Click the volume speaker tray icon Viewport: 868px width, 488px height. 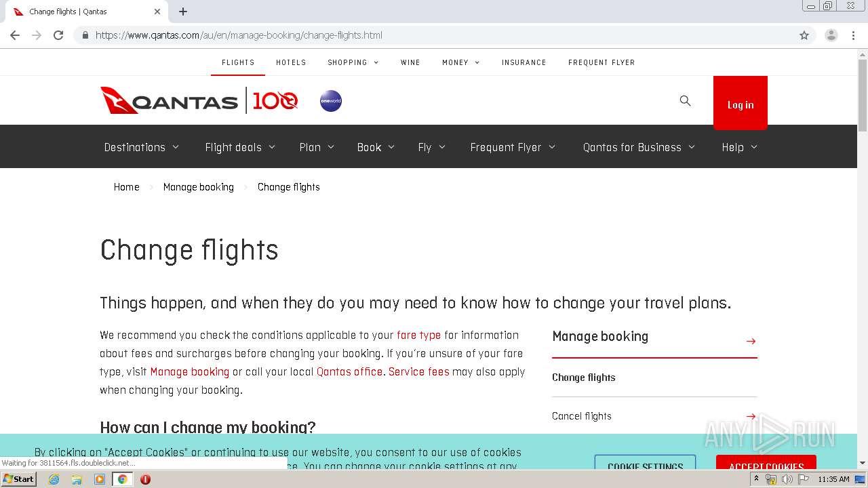click(x=787, y=479)
